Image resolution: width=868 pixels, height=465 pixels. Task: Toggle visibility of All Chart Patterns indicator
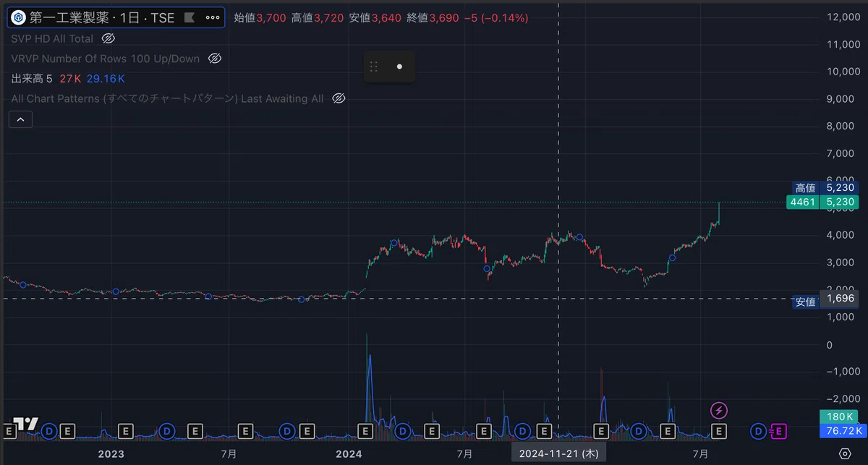click(x=339, y=98)
